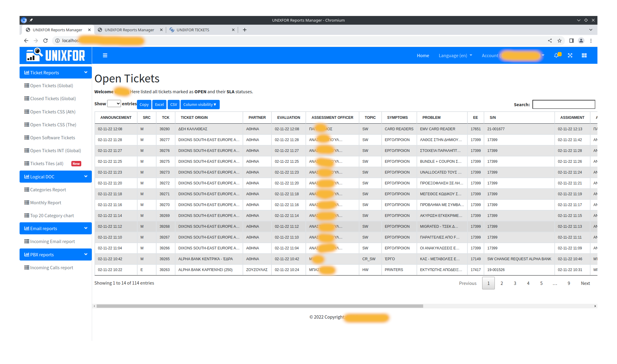Bookmark page with the star icon

point(560,41)
